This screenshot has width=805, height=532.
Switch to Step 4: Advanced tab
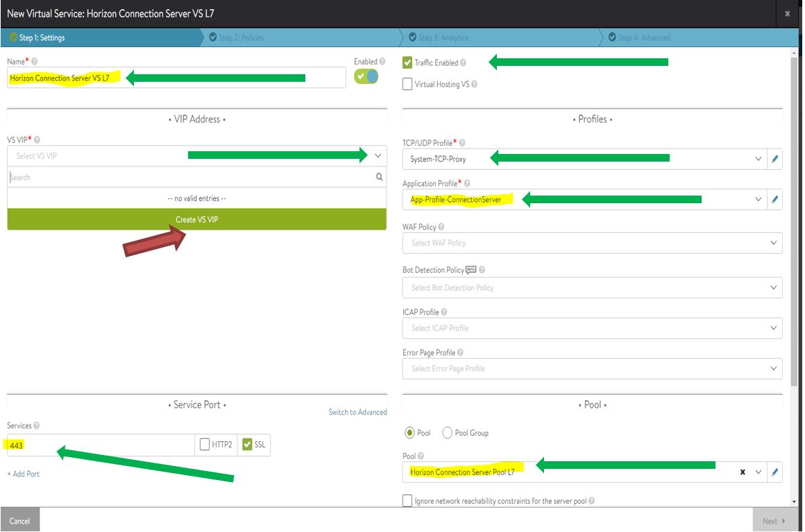click(700, 38)
